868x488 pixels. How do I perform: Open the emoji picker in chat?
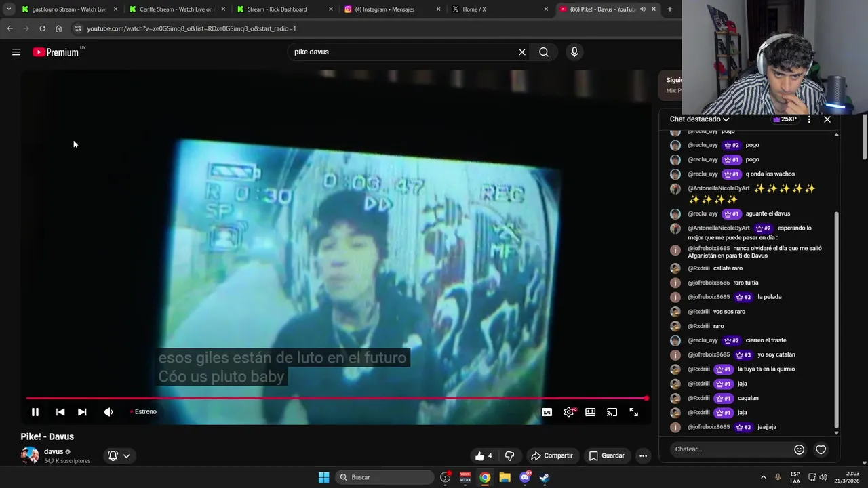800,449
